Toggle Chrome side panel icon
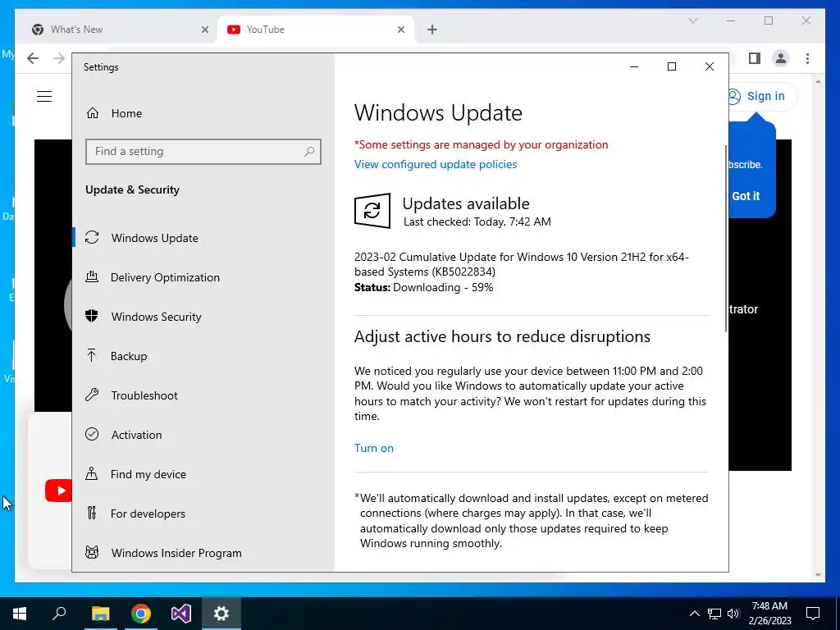The height and width of the screenshot is (630, 840). pos(755,58)
